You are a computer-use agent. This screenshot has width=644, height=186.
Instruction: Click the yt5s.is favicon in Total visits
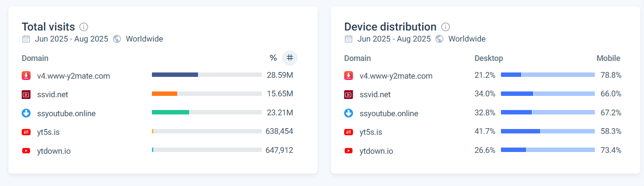pos(26,132)
